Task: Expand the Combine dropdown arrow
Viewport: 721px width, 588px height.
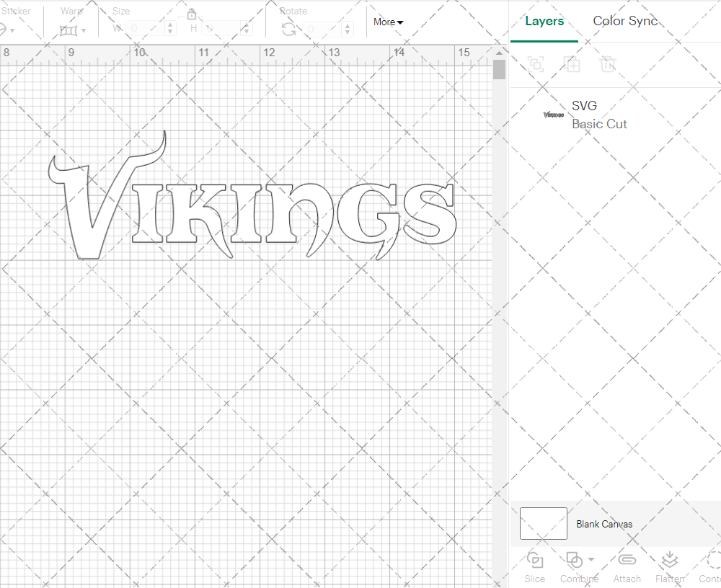Action: click(x=591, y=559)
